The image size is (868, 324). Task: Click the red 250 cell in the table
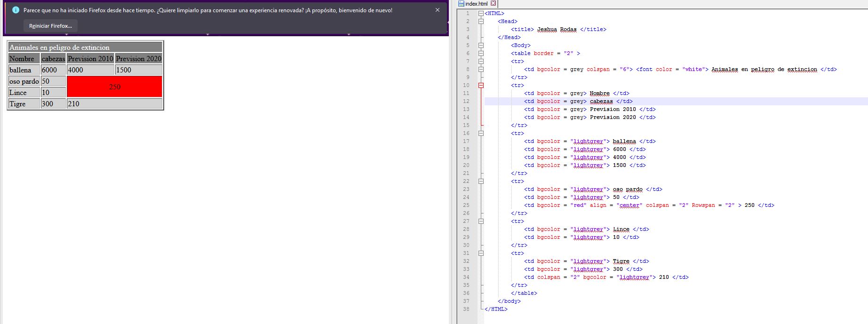tap(114, 87)
